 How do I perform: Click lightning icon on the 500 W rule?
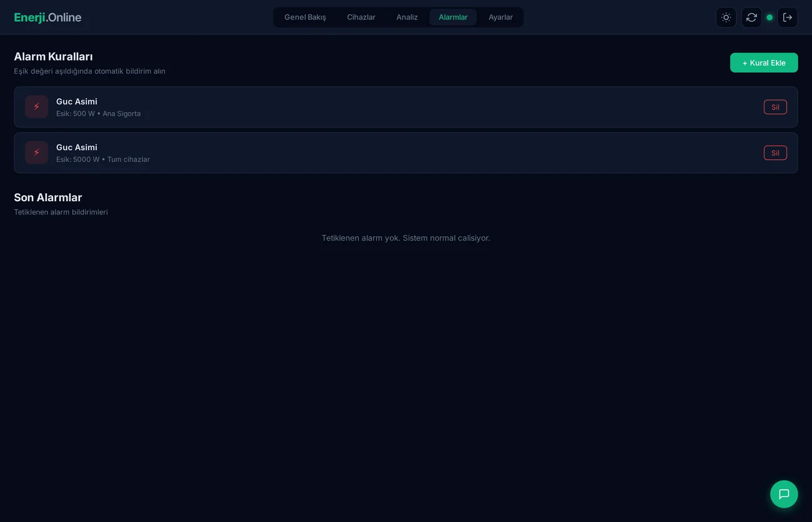[x=36, y=106]
